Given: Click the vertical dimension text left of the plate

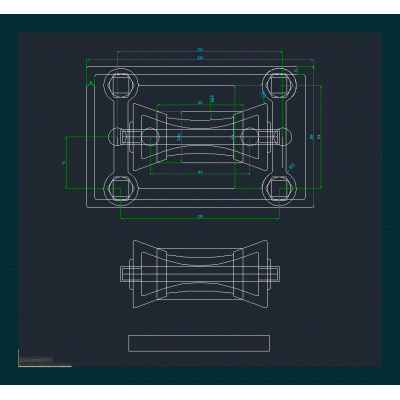Looking at the screenshot, I should pos(64,163).
